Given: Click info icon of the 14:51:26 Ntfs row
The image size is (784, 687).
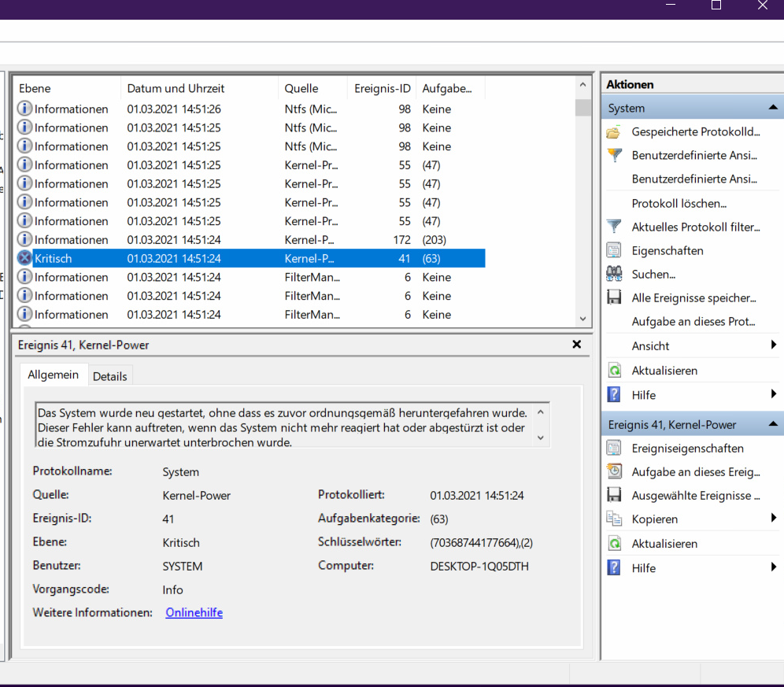Looking at the screenshot, I should point(24,109).
